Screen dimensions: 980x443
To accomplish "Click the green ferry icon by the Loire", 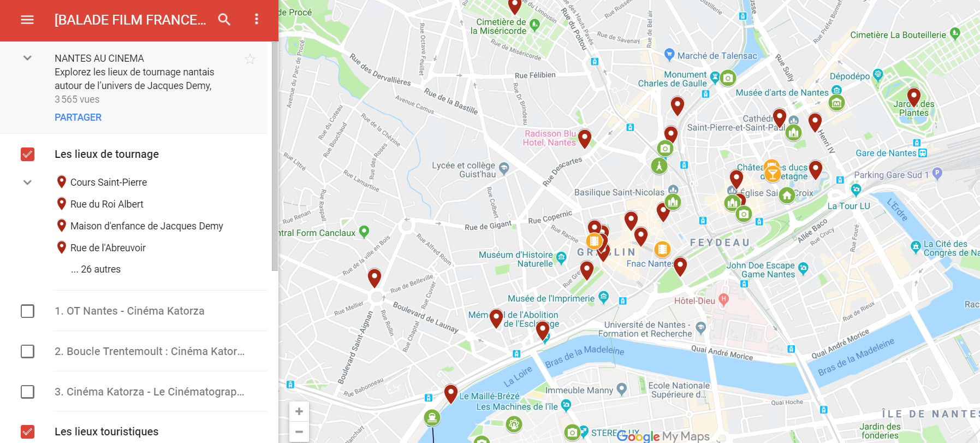I will 432,418.
